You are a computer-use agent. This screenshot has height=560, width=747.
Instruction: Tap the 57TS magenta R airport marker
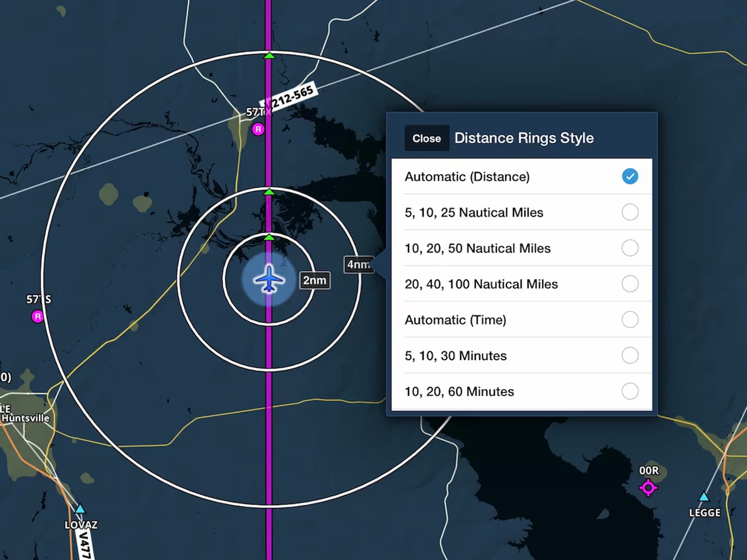coord(37,317)
